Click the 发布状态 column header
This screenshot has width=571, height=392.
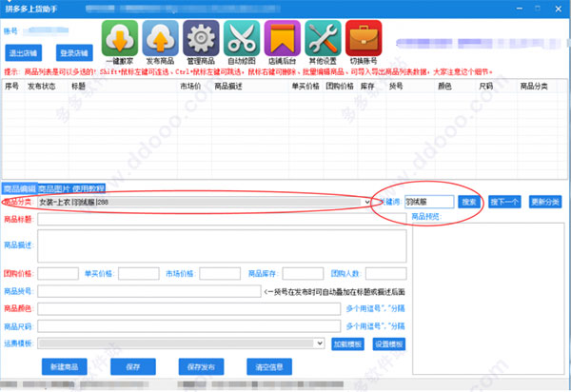[x=42, y=87]
